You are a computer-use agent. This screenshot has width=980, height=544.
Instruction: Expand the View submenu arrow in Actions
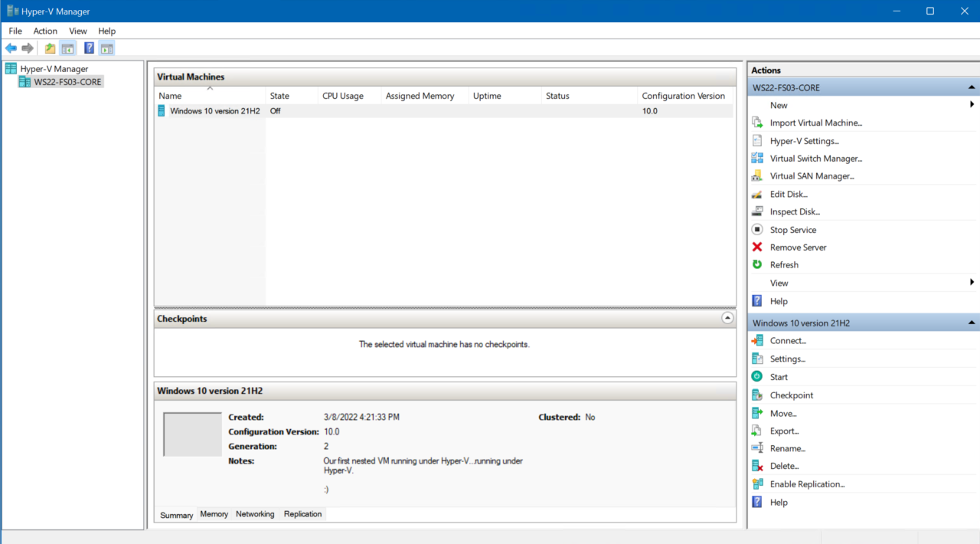[x=972, y=283]
